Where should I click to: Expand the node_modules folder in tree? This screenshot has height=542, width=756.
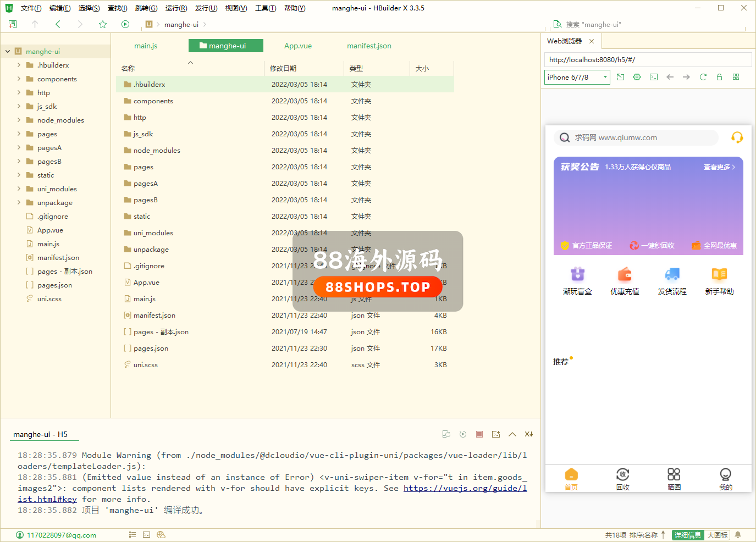(19, 120)
